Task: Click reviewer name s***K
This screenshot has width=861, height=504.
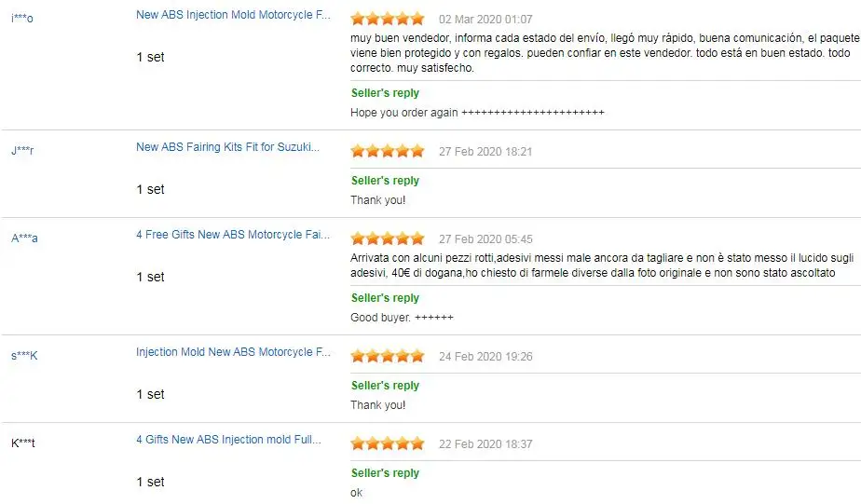Action: (24, 355)
